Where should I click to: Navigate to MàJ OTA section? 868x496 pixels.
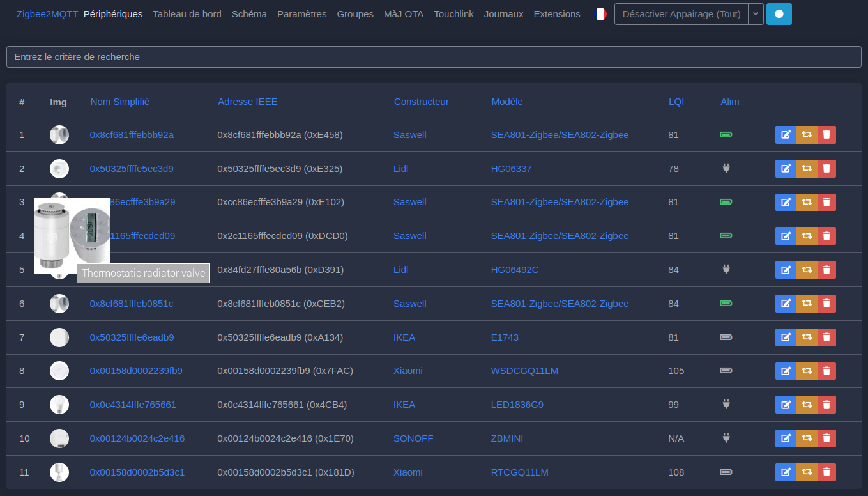(404, 13)
